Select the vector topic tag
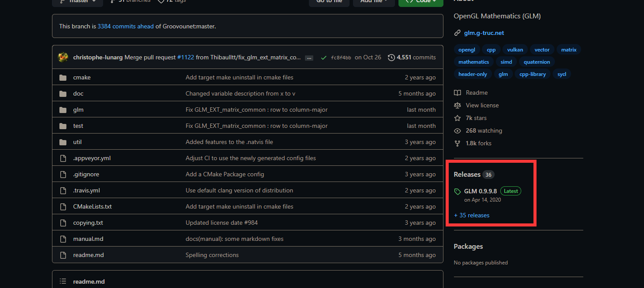644x288 pixels. coord(542,50)
